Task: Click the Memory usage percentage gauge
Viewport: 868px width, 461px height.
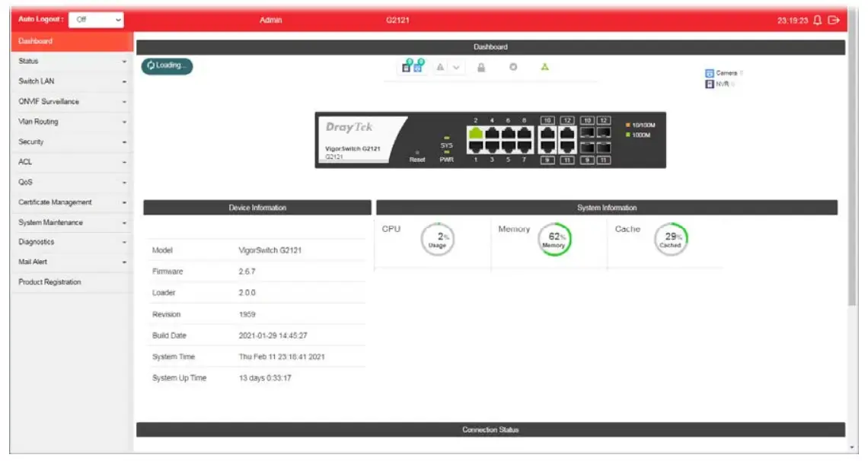Action: [556, 240]
